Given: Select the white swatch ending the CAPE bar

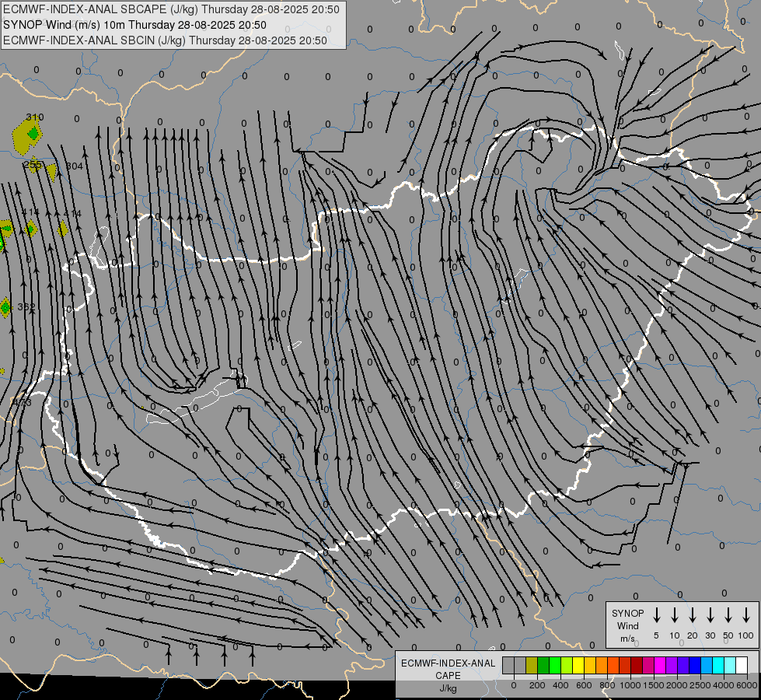Looking at the screenshot, I should point(742,665).
